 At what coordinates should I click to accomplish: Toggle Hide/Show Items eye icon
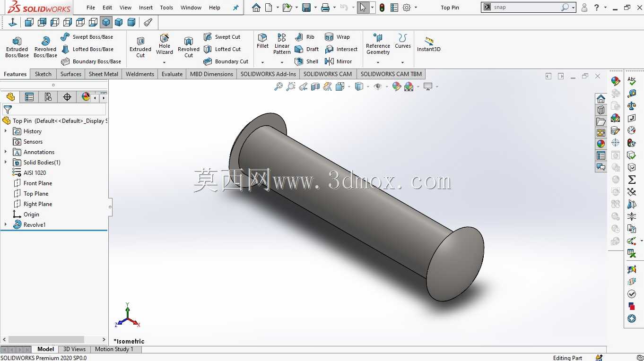point(378,86)
